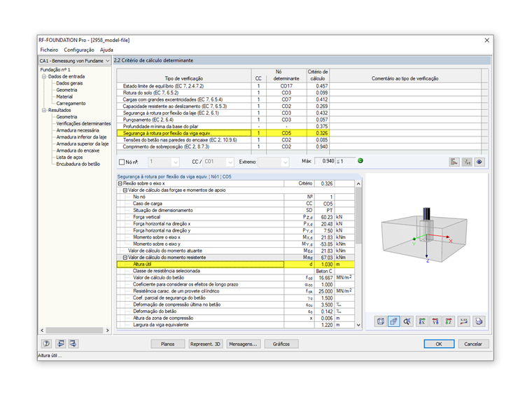Viewport: 532px width, 399px height.
Task: Collapse 'Valor de cálculo das forças e momentos de apoio'
Action: coord(125,190)
